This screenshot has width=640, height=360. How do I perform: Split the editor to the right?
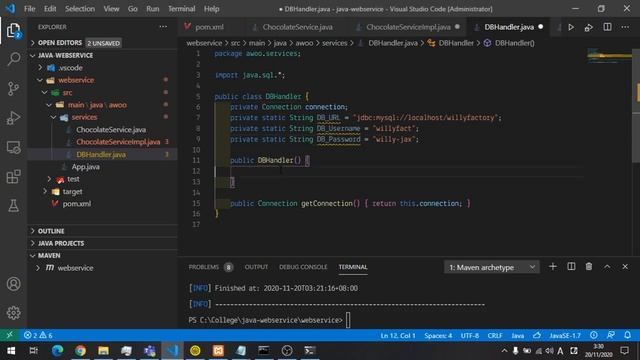pos(607,27)
